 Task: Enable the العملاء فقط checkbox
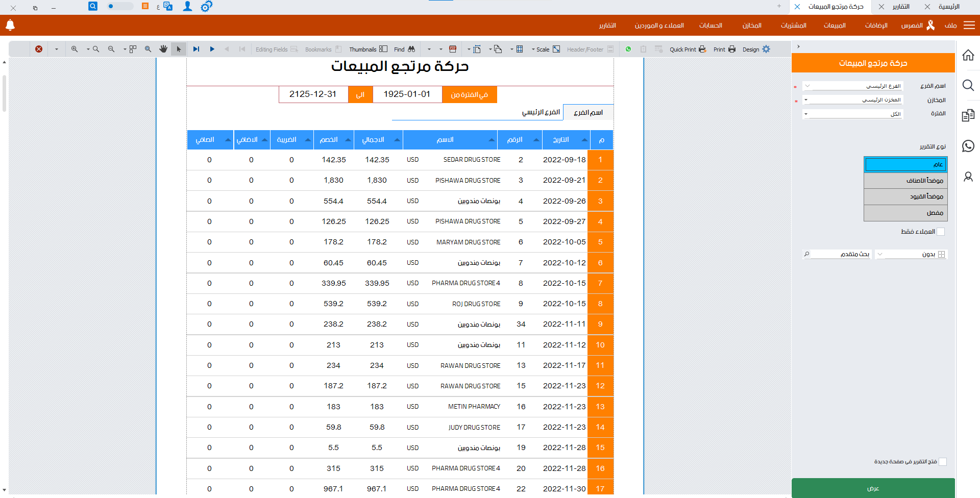[x=941, y=232]
